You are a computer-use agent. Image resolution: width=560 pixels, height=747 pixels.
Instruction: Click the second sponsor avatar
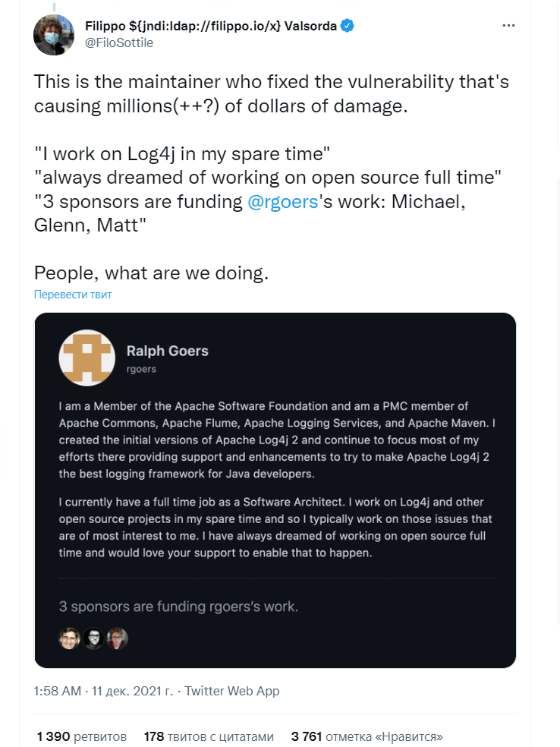(94, 638)
